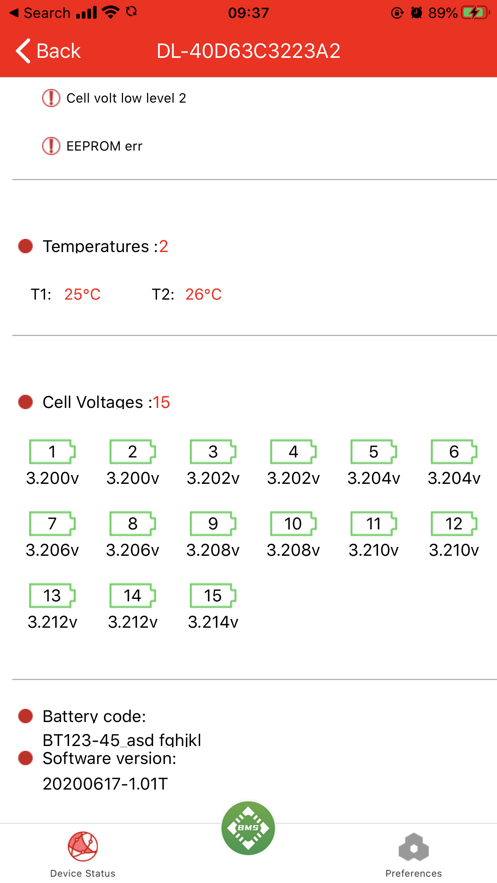Tap the device title DL-40D63C3223A2
Viewport: 497px width, 883px height.
pos(248,51)
